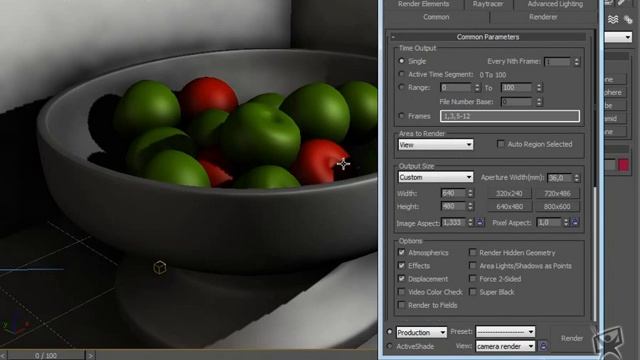Enable Area Lights/Shadows as Points
The image size is (640, 360).
(x=473, y=266)
